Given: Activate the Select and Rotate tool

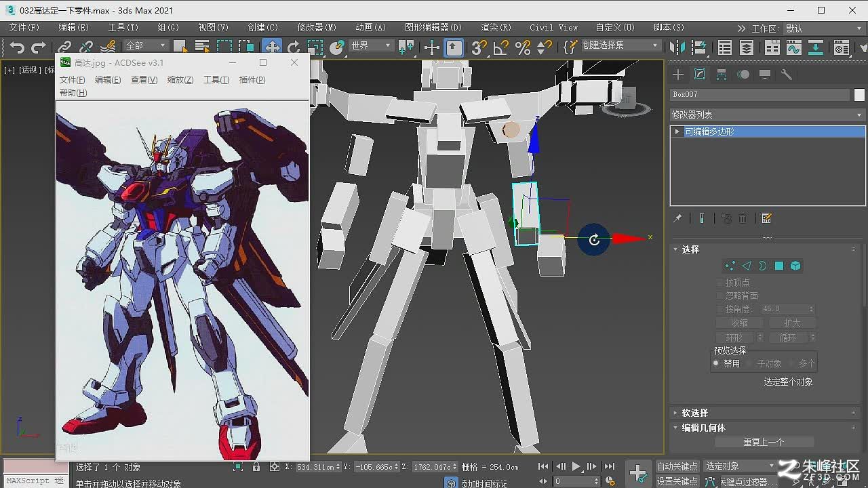Looking at the screenshot, I should pyautogui.click(x=294, y=47).
